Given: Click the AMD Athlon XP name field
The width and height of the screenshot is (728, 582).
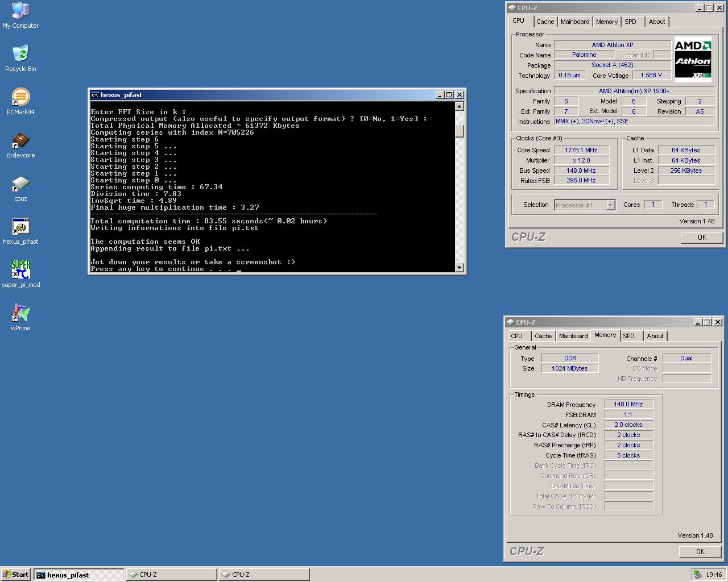Looking at the screenshot, I should (613, 45).
